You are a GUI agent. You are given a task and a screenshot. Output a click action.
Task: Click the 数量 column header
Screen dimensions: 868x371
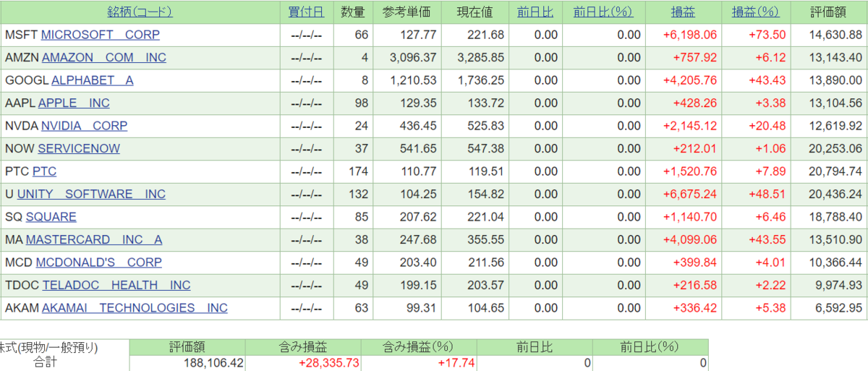[353, 12]
